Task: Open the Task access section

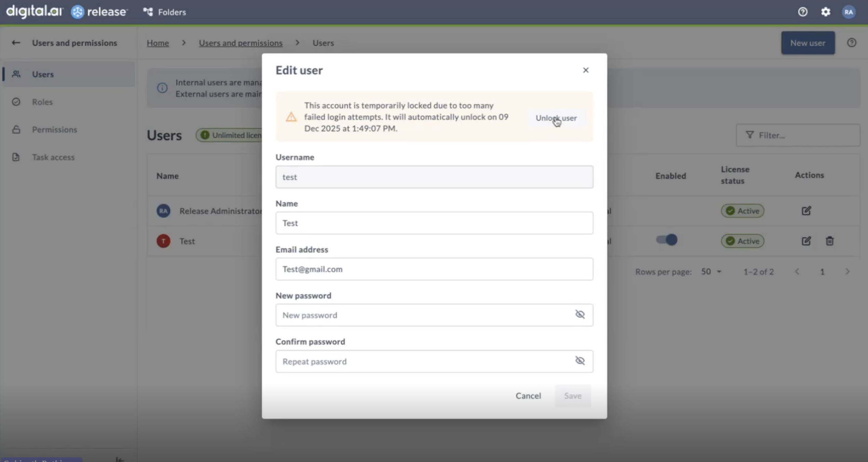Action: click(53, 157)
